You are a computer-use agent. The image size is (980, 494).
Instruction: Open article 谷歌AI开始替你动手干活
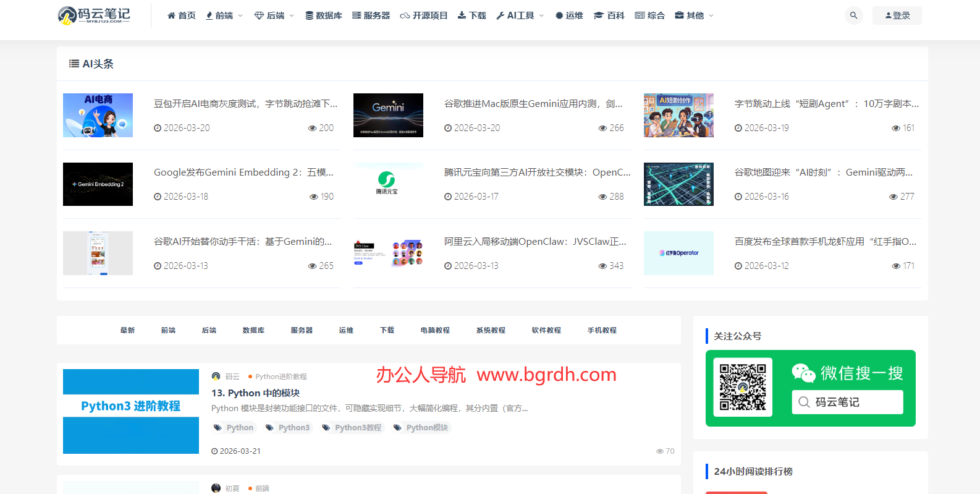(243, 242)
